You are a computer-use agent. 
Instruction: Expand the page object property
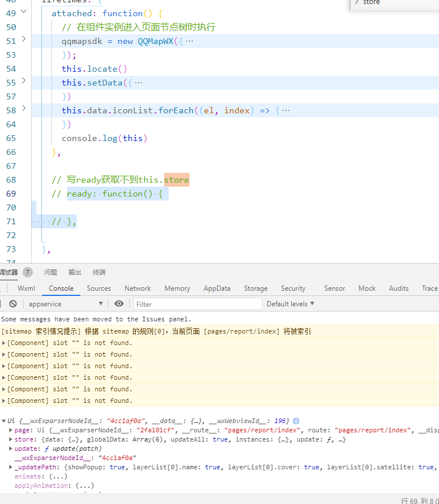click(11, 431)
